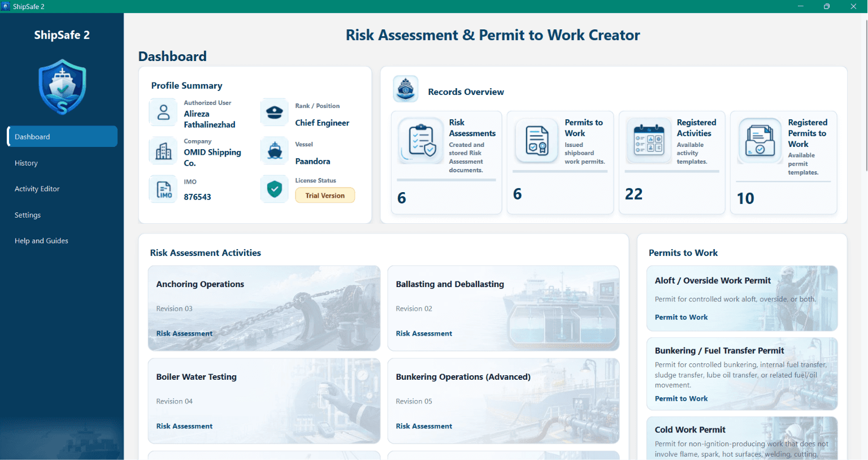Click the Permits to Work count 6
Screen dimensions: 868x460
(517, 194)
